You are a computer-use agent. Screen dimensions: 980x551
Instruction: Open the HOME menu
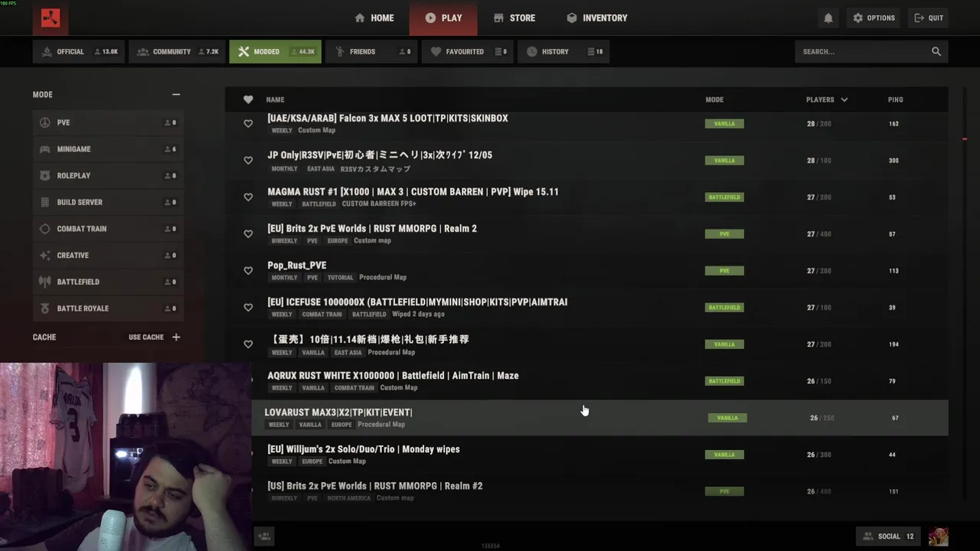pyautogui.click(x=374, y=18)
